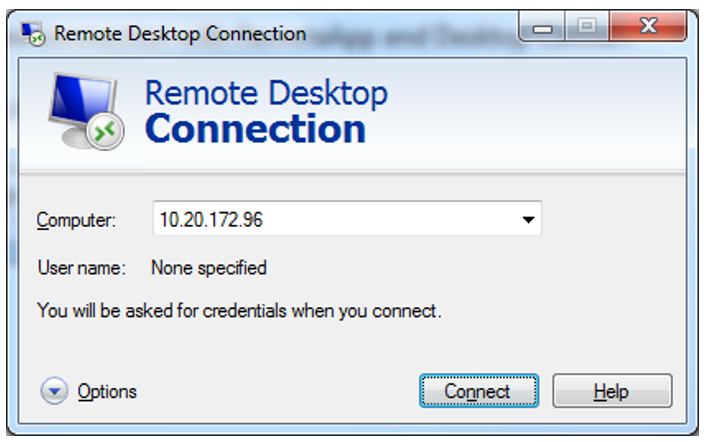Click the "Remote Desktop" banner text line
The height and width of the screenshot is (442, 704).
coord(266,93)
